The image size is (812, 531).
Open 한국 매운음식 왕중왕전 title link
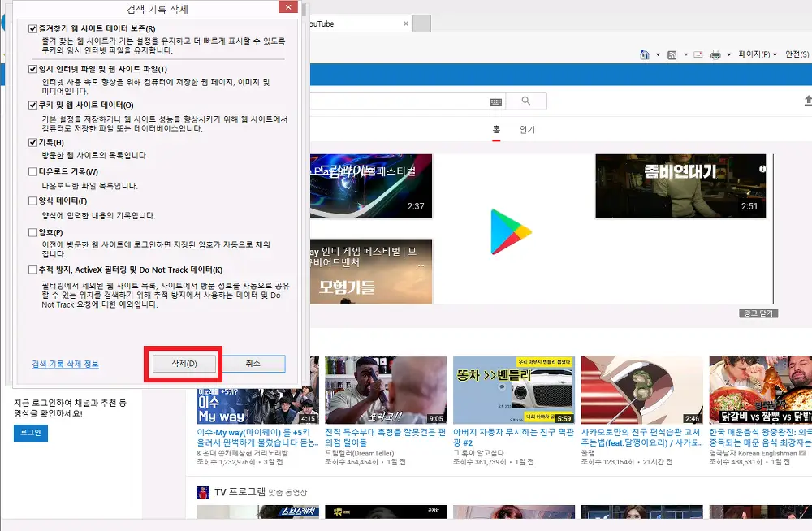761,438
